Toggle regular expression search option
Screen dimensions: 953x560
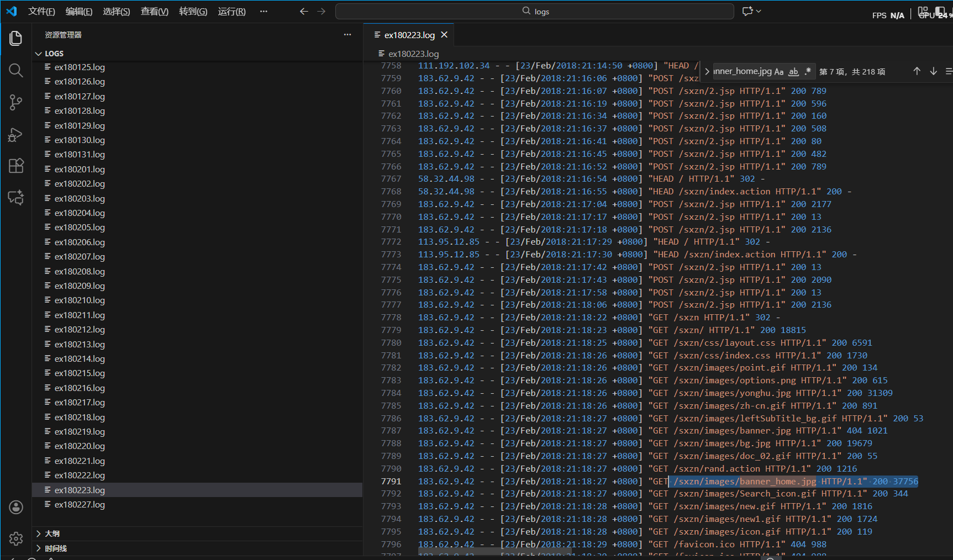coord(808,71)
